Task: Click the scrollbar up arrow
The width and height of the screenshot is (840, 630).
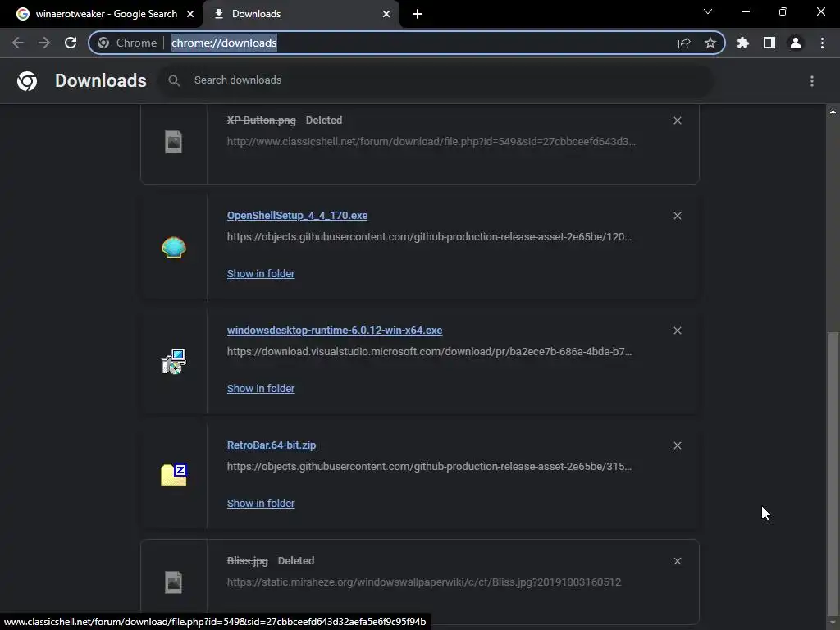Action: pyautogui.click(x=833, y=112)
